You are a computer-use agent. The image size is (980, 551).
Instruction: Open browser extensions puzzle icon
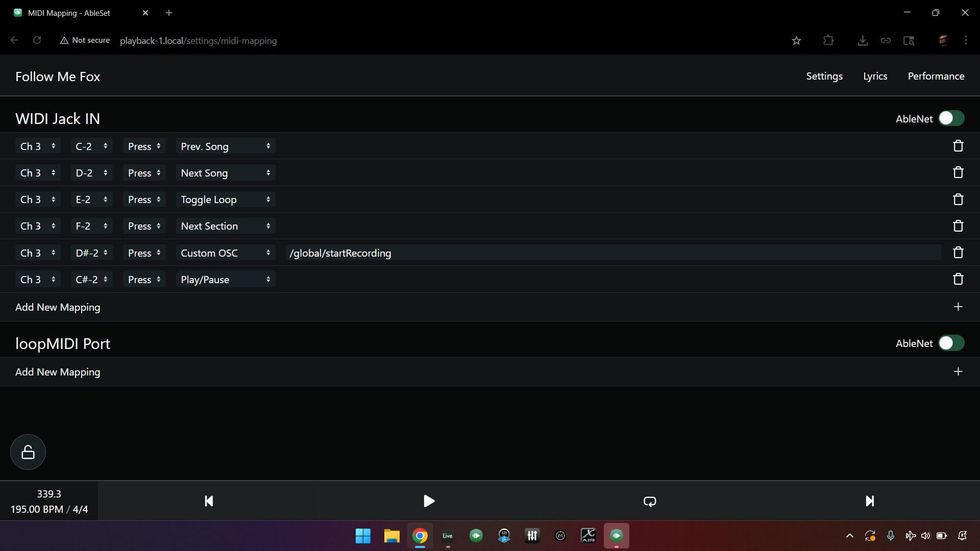(828, 40)
